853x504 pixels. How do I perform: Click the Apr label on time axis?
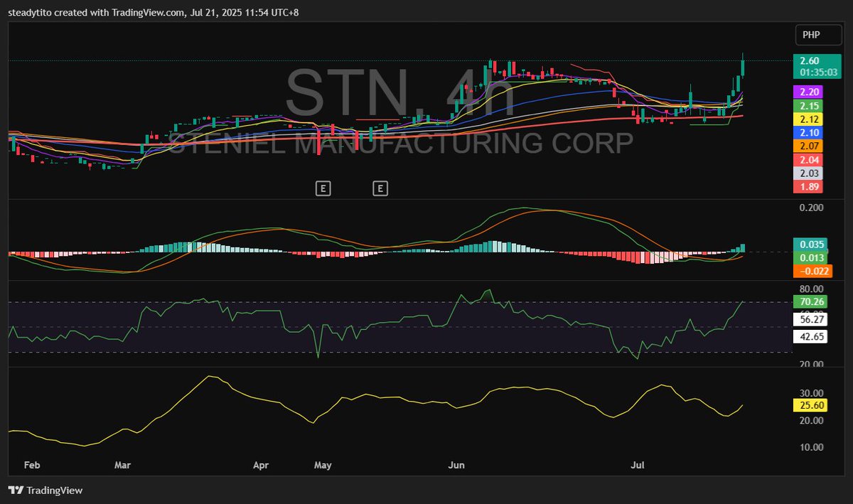[261, 465]
